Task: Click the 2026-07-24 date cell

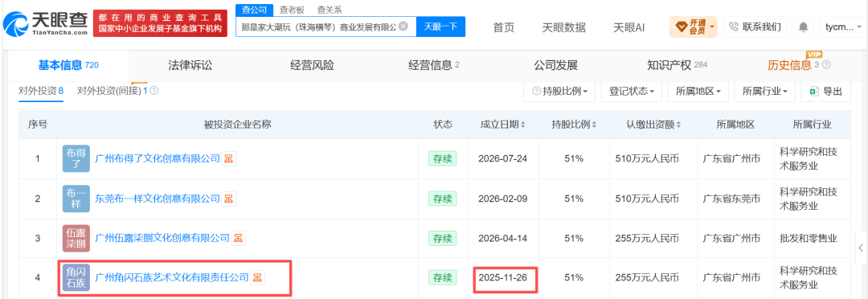Action: (502, 158)
